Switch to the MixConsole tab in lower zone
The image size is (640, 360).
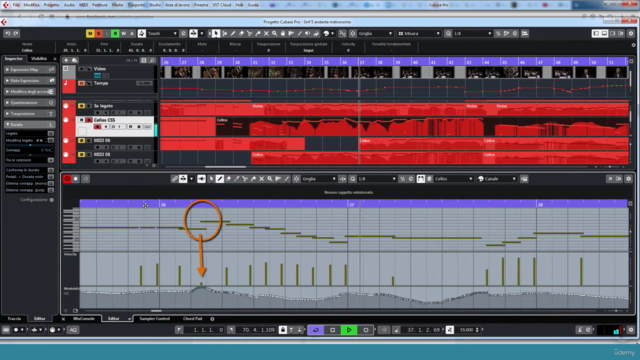(84, 319)
